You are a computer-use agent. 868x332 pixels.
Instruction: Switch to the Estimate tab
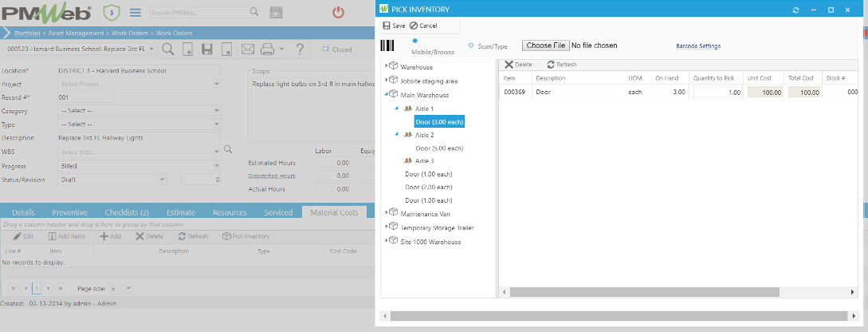pyautogui.click(x=181, y=212)
